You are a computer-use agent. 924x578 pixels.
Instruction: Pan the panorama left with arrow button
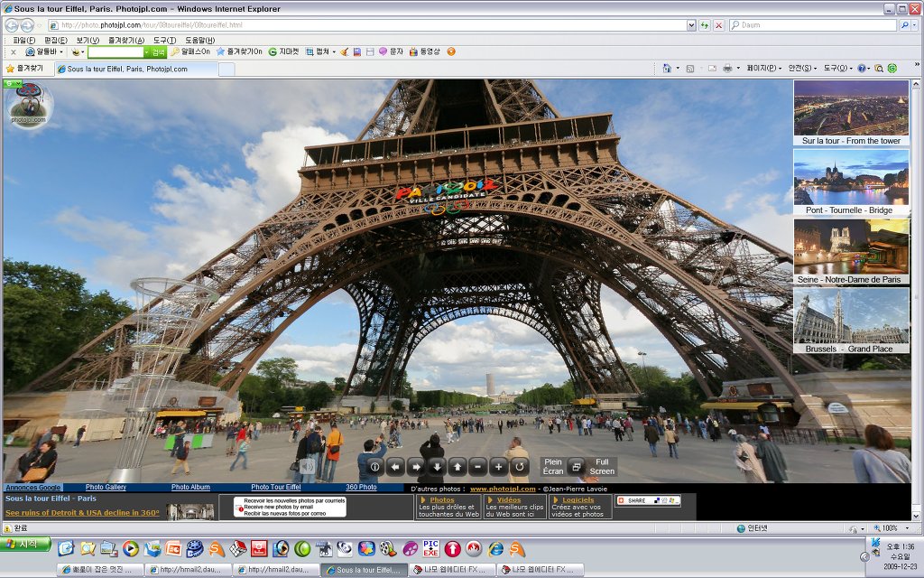395,467
